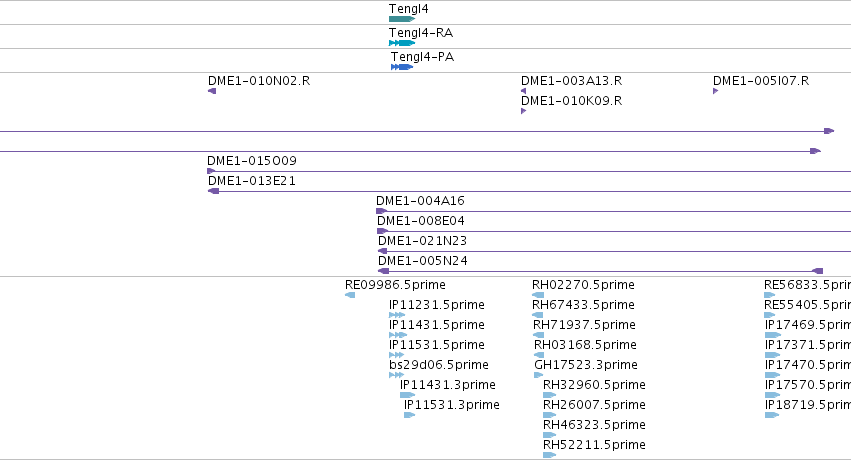
Task: Click the Tengl4-PA label text
Action: (423, 56)
